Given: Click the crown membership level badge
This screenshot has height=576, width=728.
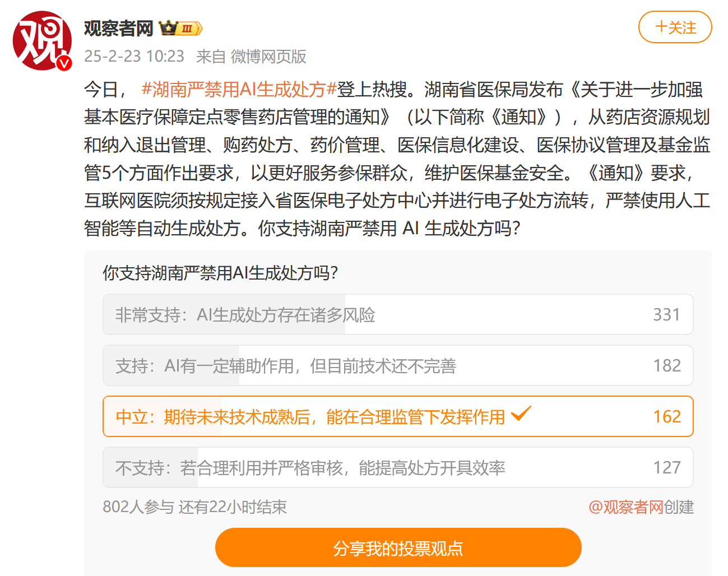Looking at the screenshot, I should pos(180,28).
